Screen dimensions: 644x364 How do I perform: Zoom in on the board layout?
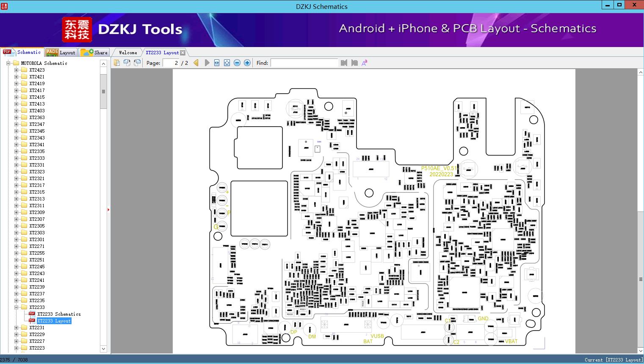(x=247, y=62)
